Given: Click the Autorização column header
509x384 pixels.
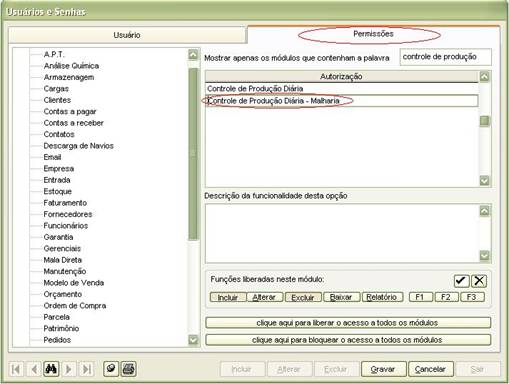Looking at the screenshot, I should (x=341, y=76).
